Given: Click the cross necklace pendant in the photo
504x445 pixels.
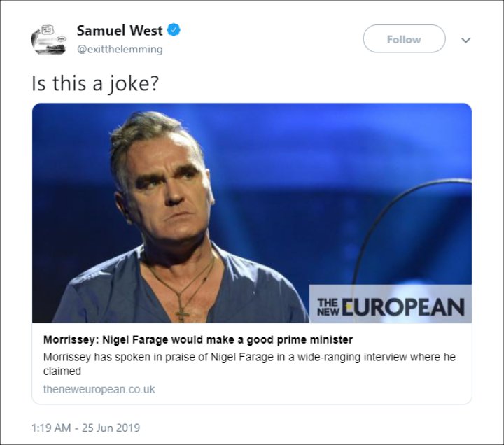Looking at the screenshot, I should (x=182, y=314).
